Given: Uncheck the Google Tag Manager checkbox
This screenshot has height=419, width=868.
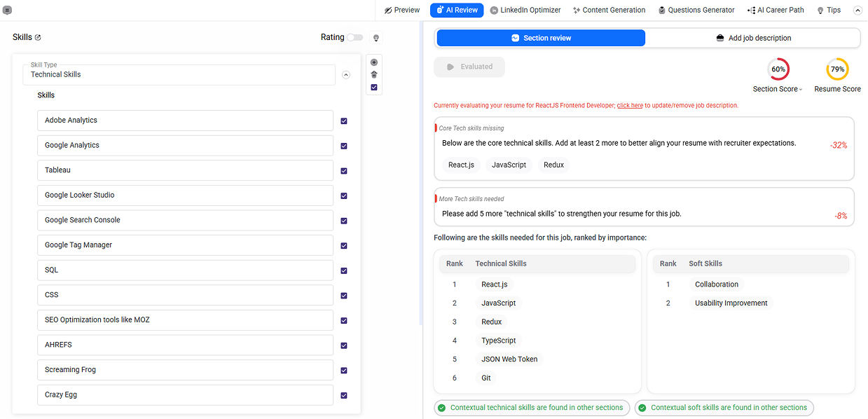Looking at the screenshot, I should [344, 245].
